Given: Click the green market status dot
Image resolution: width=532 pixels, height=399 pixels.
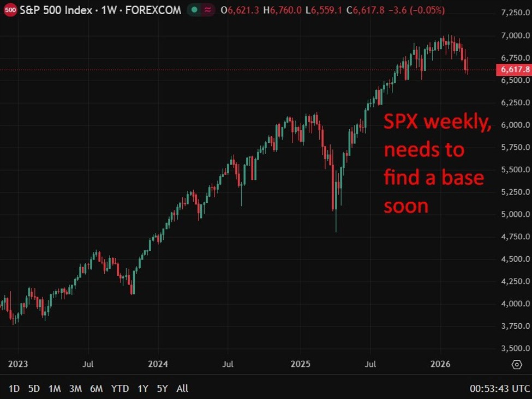Looking at the screenshot, I should click(x=195, y=10).
